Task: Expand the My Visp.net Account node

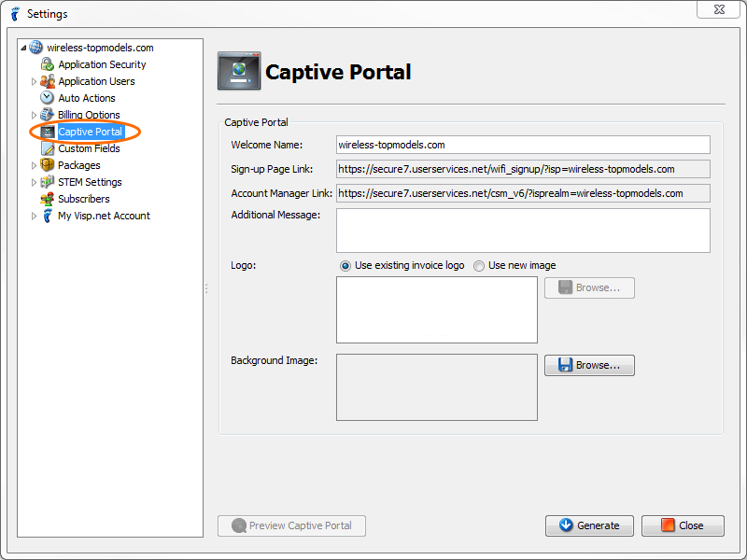Action: point(34,217)
